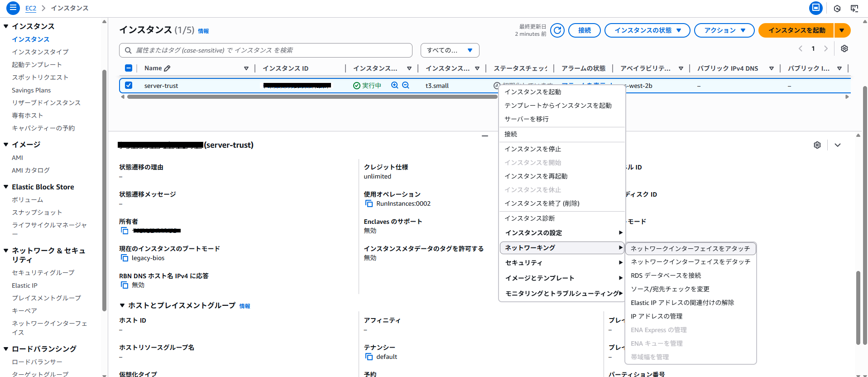Click the search magnifier icon

coord(128,50)
